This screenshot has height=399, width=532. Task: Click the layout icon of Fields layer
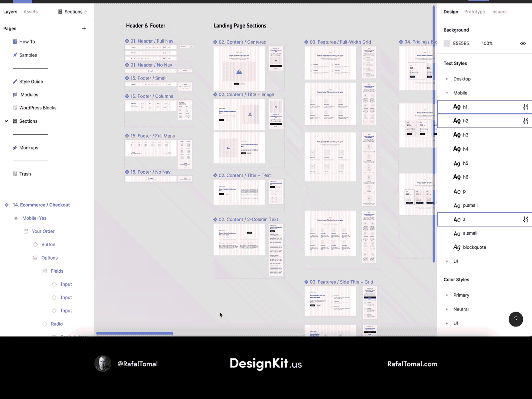click(45, 271)
